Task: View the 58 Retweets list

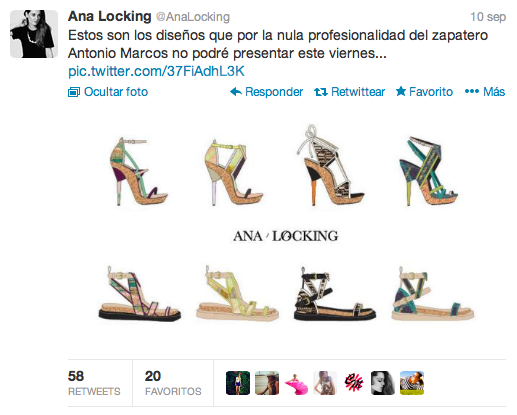Action: click(x=94, y=383)
